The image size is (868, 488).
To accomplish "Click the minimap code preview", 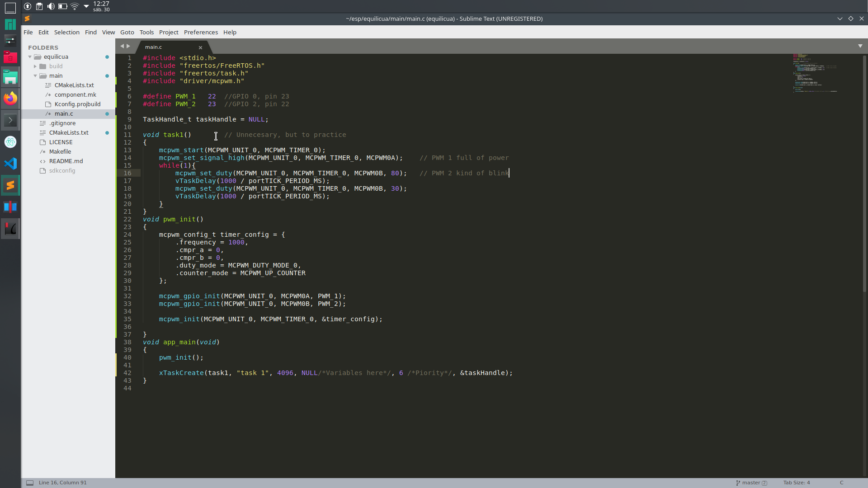I will coord(815,73).
